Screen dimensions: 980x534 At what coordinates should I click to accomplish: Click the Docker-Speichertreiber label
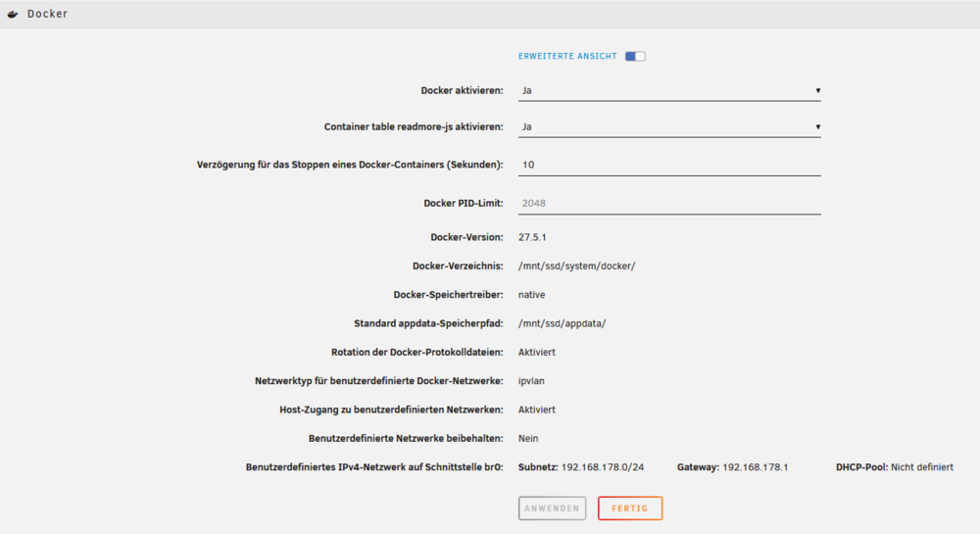pos(448,295)
